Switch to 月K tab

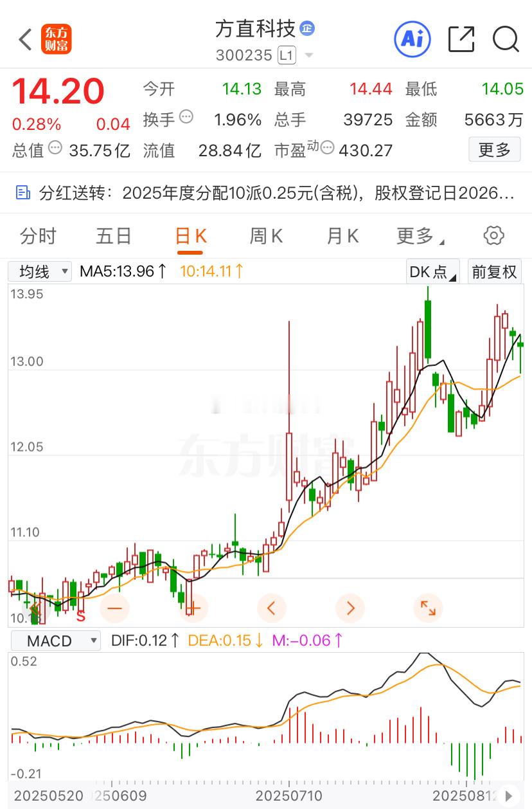pos(342,236)
